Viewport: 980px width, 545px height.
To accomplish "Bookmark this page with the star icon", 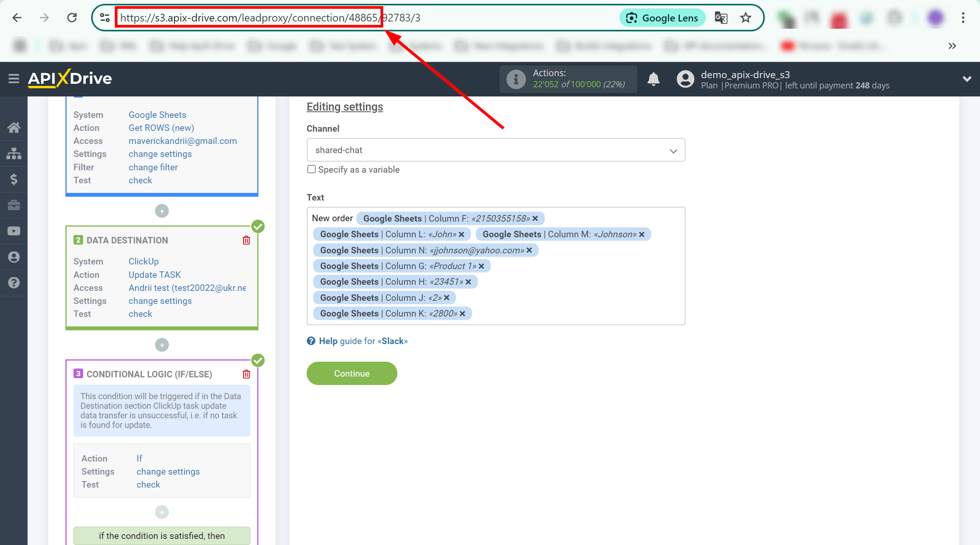I will [745, 18].
